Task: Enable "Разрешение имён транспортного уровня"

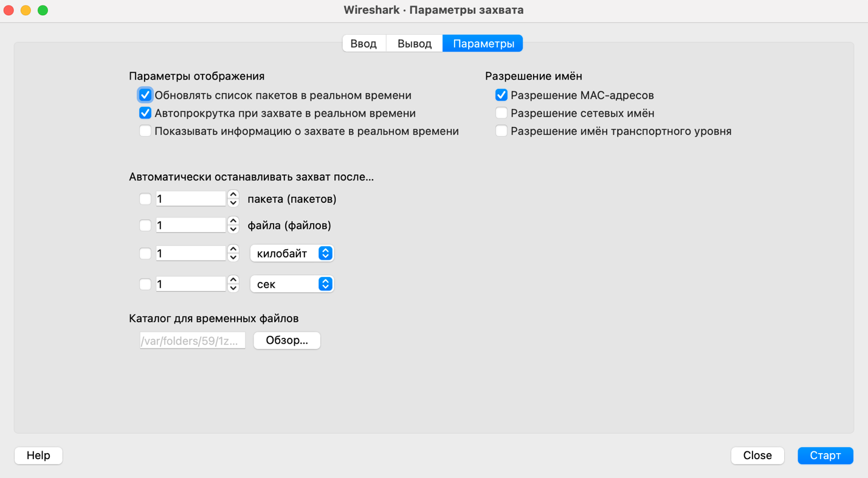Action: pyautogui.click(x=501, y=131)
